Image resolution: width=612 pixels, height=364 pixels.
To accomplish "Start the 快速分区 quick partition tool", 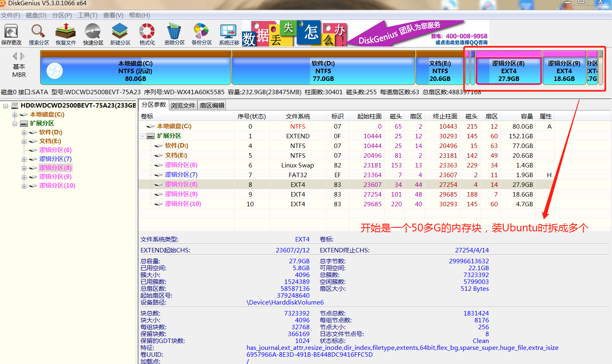I will (x=93, y=34).
